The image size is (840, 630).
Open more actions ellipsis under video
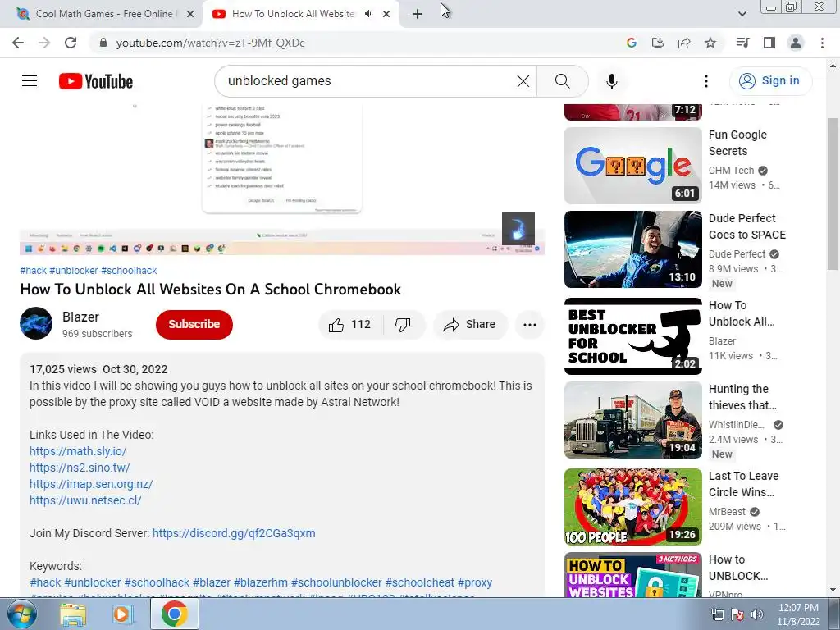(x=530, y=325)
